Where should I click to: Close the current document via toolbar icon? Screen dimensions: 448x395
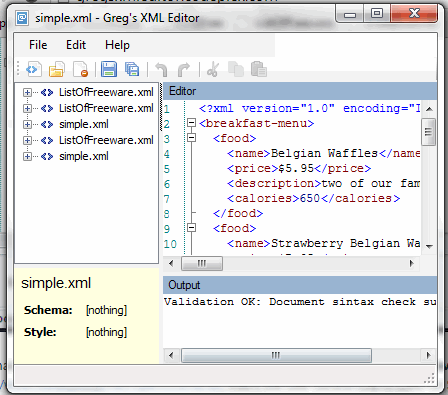point(80,69)
